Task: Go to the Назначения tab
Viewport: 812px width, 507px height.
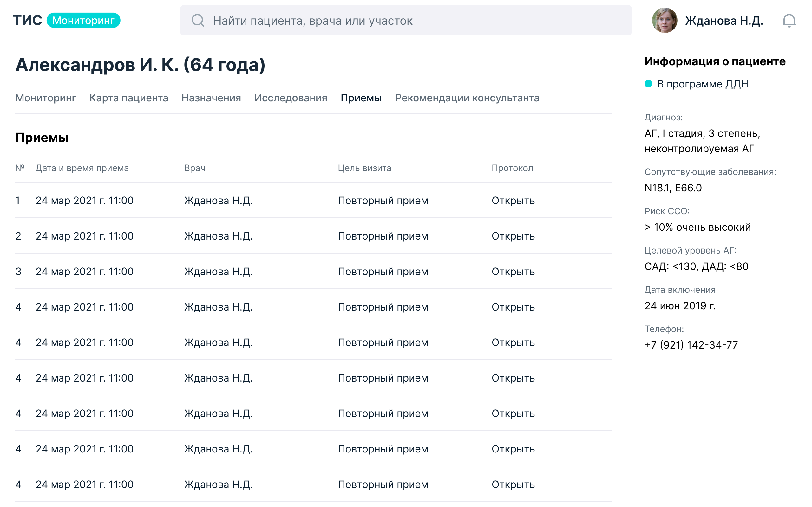Action: tap(211, 98)
